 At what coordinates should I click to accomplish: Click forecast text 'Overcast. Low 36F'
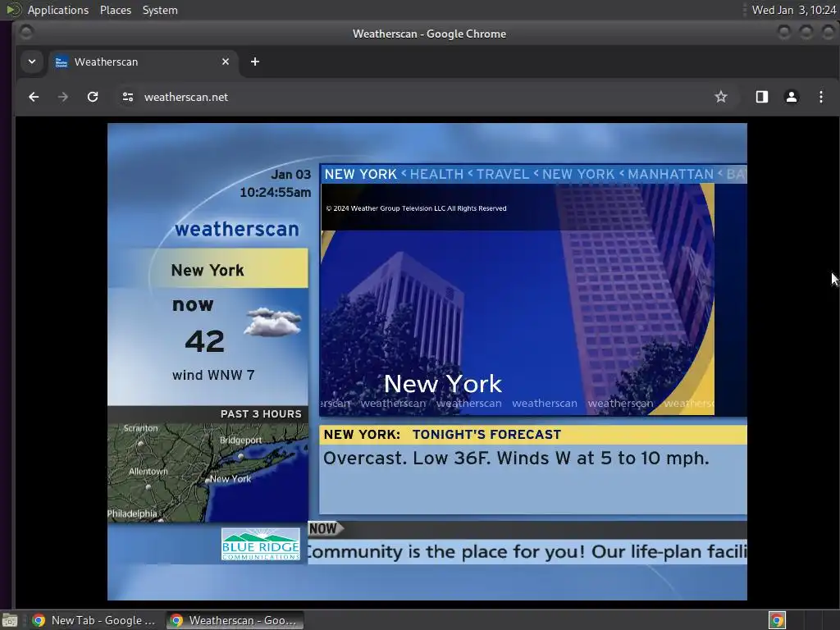click(406, 459)
